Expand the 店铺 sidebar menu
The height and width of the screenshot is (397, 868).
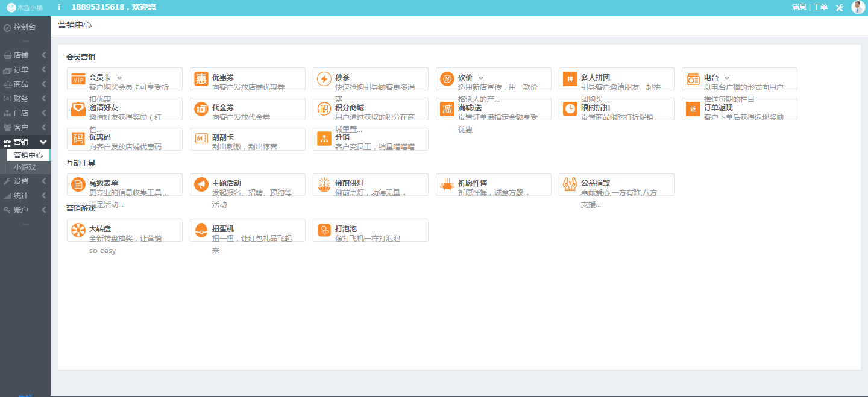[25, 55]
